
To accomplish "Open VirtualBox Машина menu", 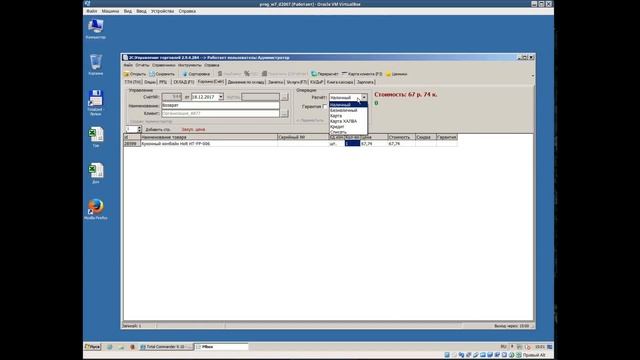I will pyautogui.click(x=110, y=11).
